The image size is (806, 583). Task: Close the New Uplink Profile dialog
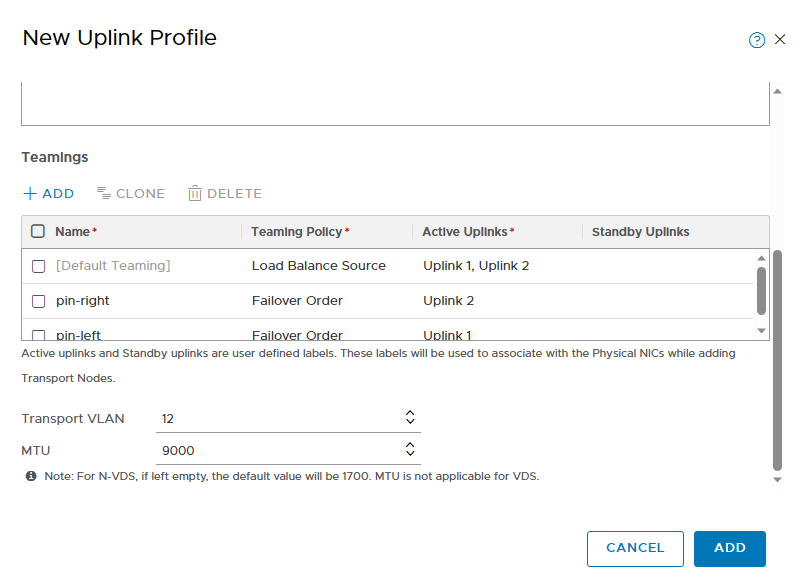780,39
